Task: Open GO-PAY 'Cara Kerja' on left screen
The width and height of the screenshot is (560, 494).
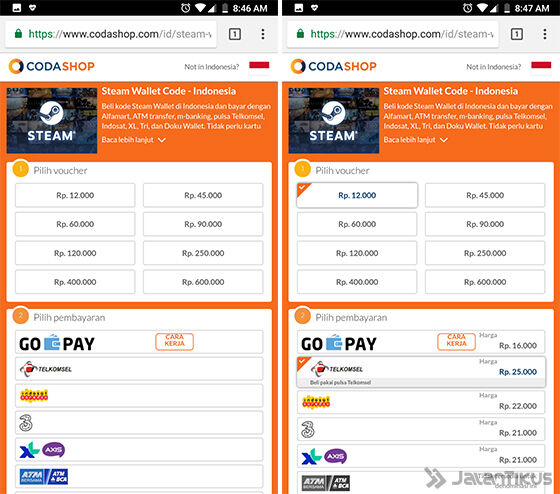Action: coord(174,342)
